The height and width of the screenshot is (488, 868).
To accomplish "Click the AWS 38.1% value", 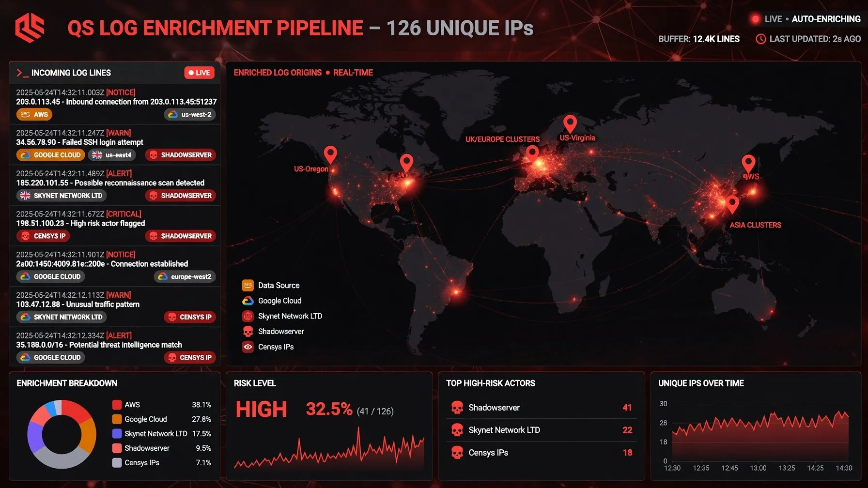I will coord(201,405).
